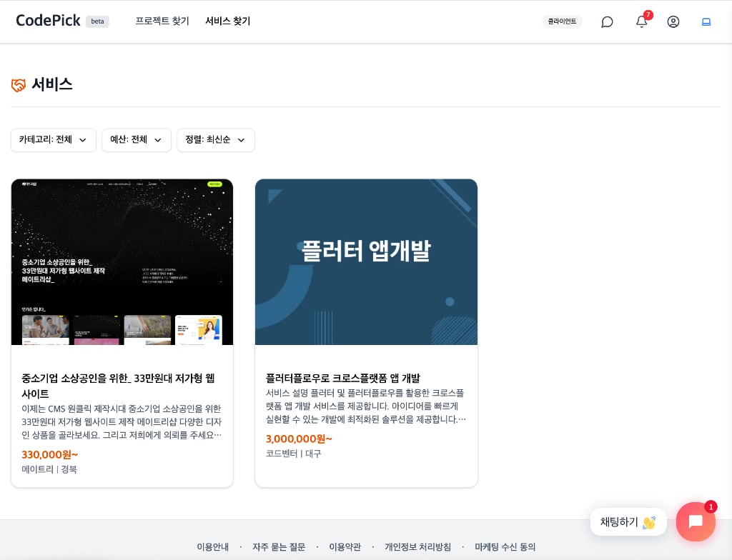Open the orange chat widget bubble

coord(695,521)
